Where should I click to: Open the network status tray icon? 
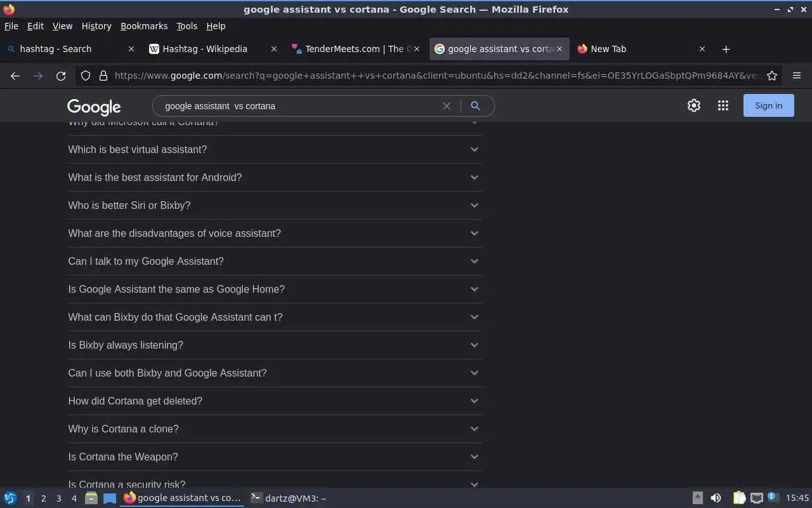tap(756, 498)
